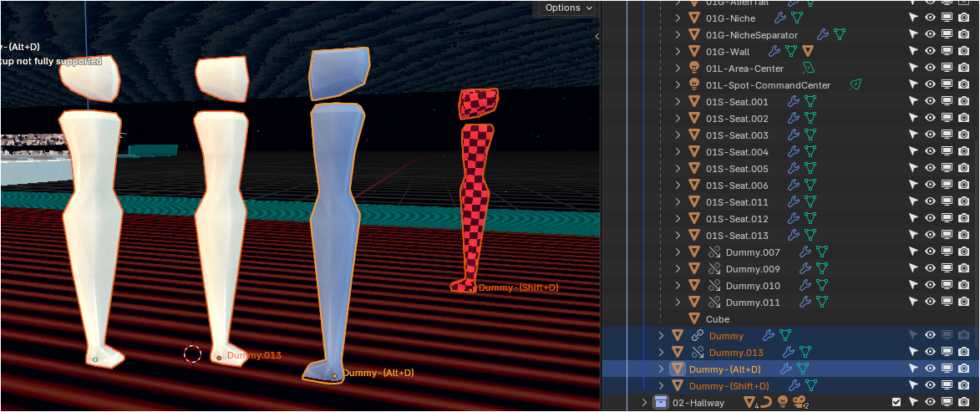Click the mesh data icon on 01S-Seat.011
Viewport: 980px width, 412px height.
(810, 202)
